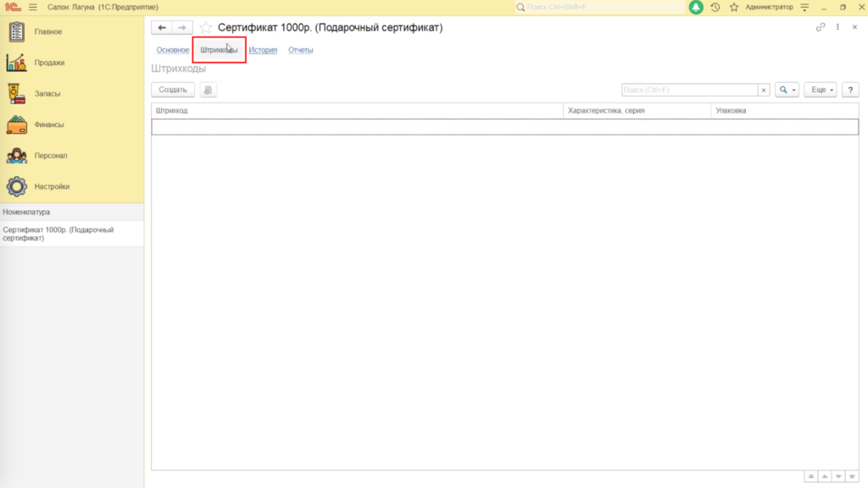This screenshot has height=488, width=868.
Task: Open the Продажи section
Action: [49, 63]
